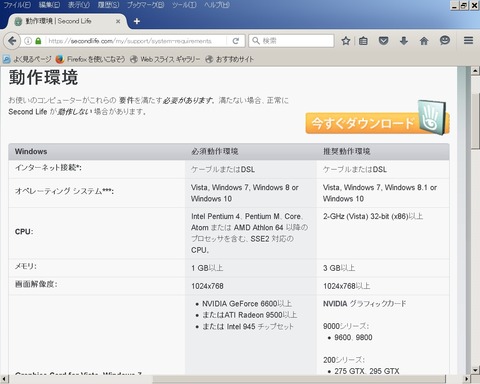Open the ブックマーク menu

click(146, 5)
